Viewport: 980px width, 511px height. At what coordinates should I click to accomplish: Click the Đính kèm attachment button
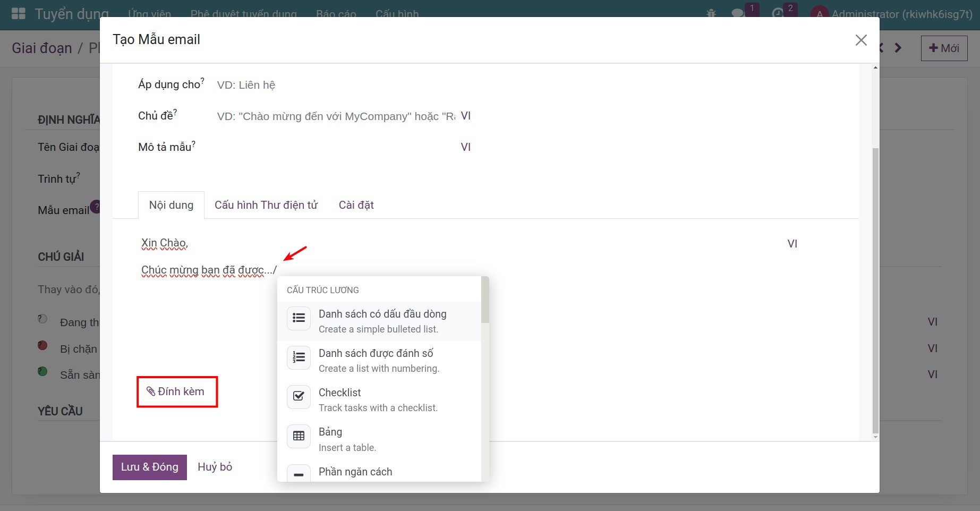(x=177, y=392)
